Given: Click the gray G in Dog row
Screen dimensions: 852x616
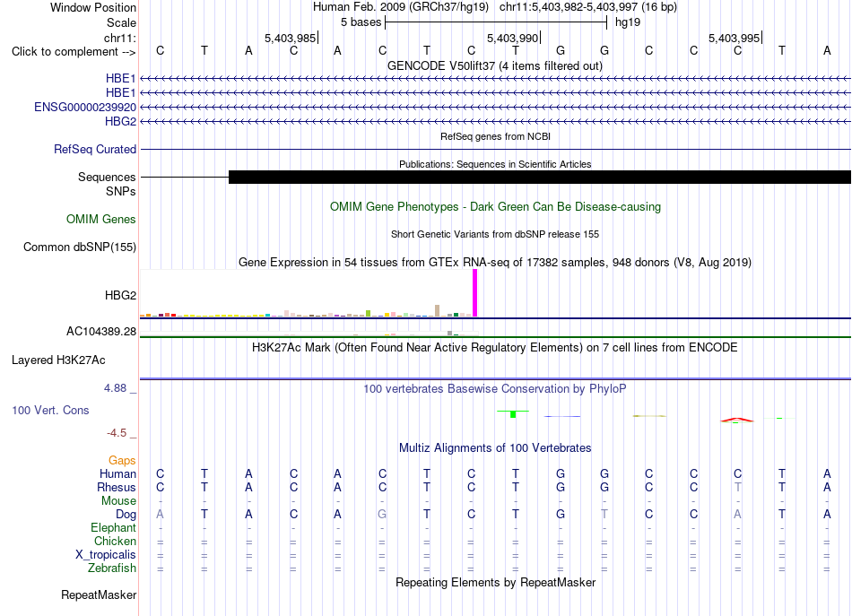Looking at the screenshot, I should (383, 514).
